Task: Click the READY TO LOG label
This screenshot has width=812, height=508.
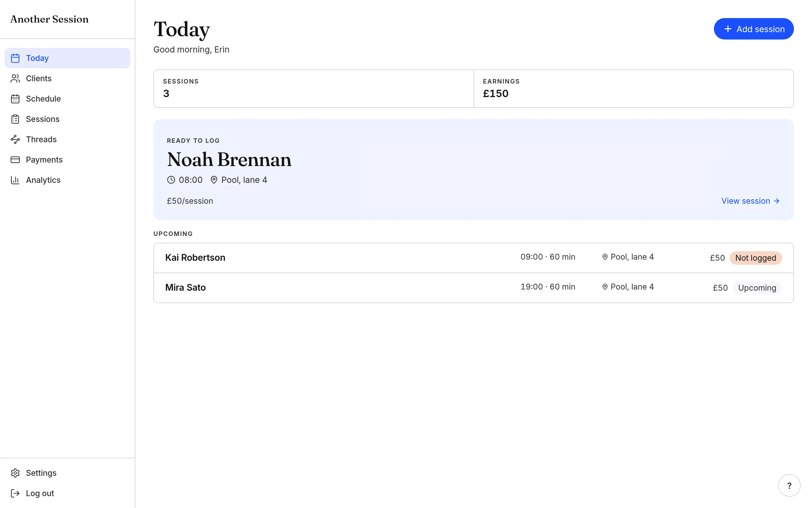Action: click(193, 141)
